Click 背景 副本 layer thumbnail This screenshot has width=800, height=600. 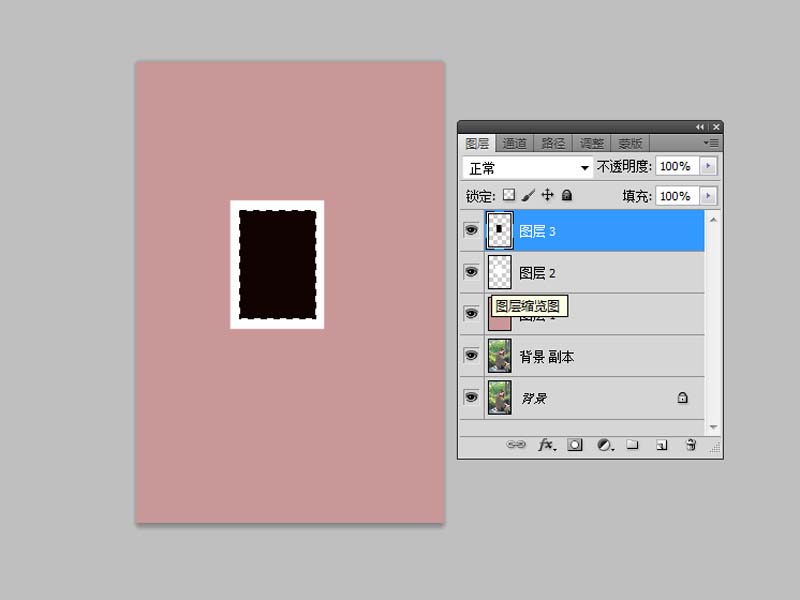pos(499,356)
